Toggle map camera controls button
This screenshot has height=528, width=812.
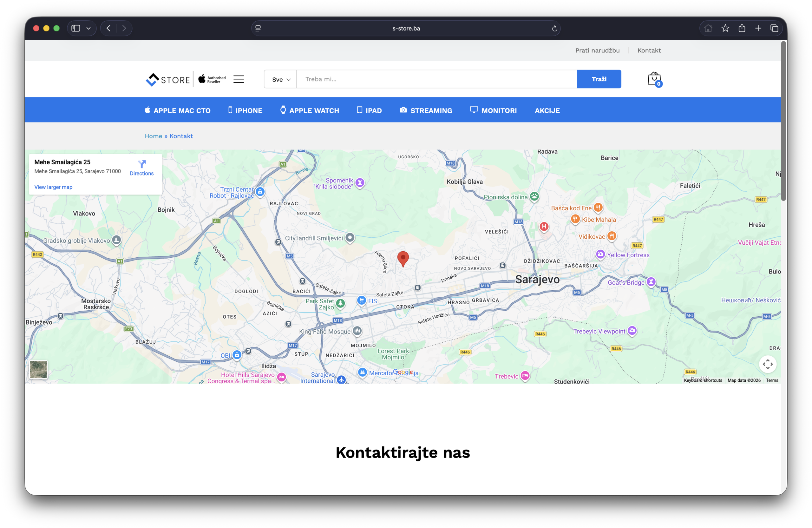(x=767, y=364)
